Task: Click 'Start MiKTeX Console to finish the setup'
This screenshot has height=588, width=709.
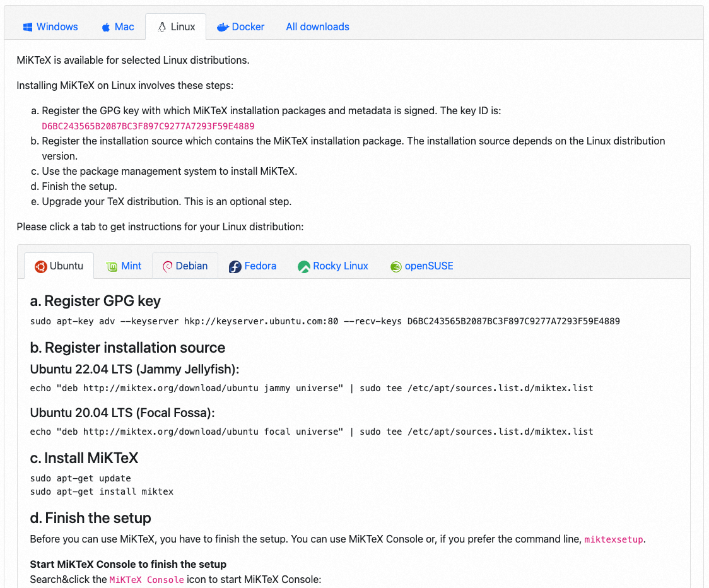Action: pos(129,564)
